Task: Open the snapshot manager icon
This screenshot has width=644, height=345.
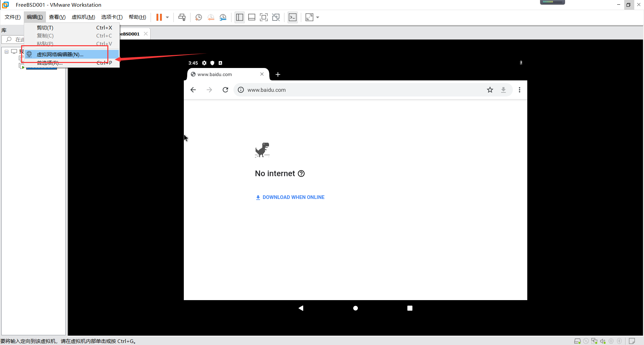Action: pyautogui.click(x=223, y=17)
